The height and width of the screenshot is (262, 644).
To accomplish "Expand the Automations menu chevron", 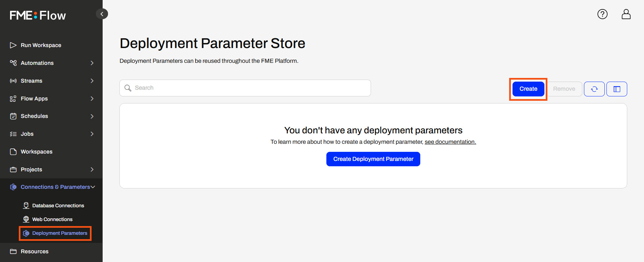I will [92, 63].
